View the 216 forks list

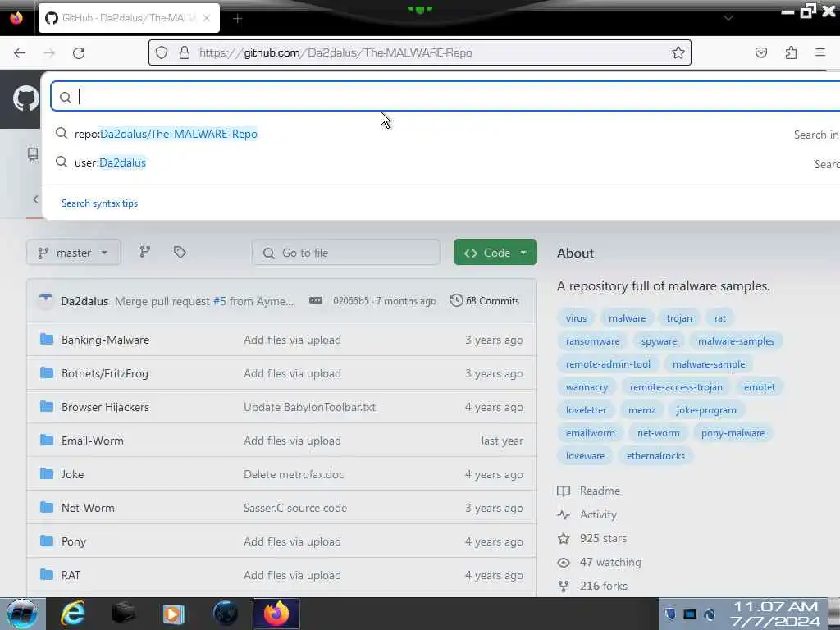(x=592, y=586)
